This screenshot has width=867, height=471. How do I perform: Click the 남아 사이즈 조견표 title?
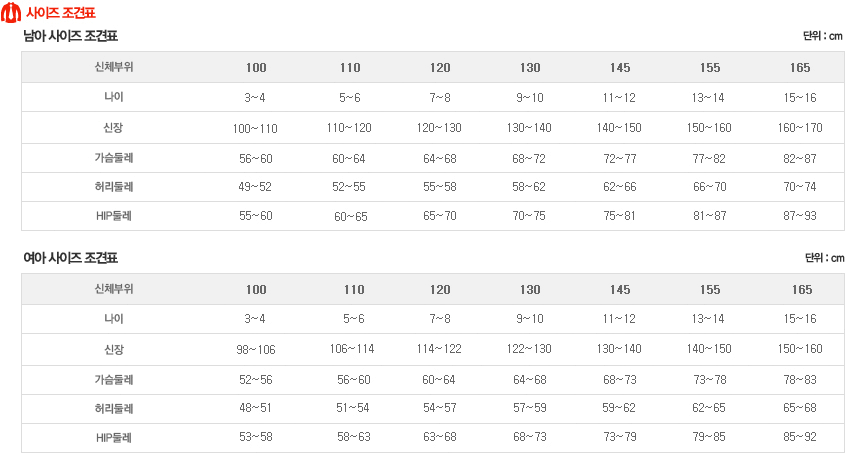tap(70, 36)
